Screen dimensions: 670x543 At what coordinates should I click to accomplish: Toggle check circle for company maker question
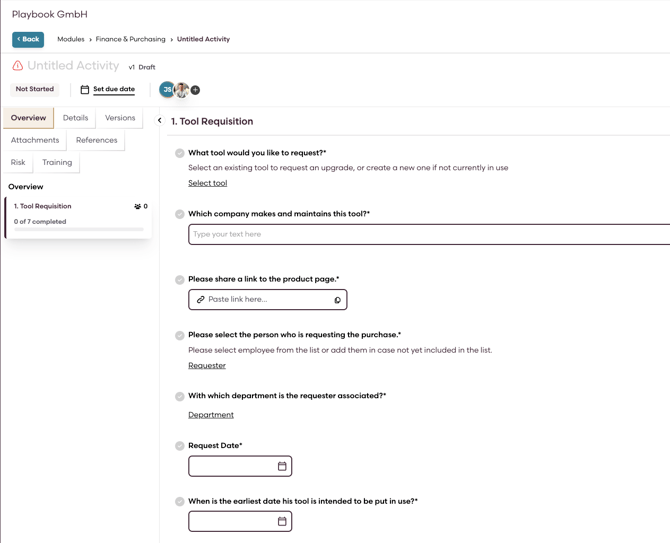click(180, 214)
